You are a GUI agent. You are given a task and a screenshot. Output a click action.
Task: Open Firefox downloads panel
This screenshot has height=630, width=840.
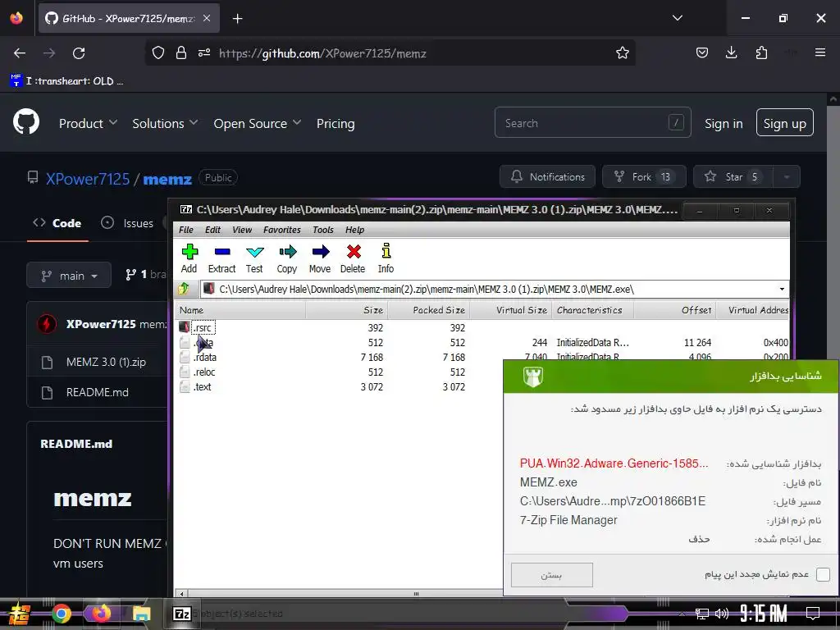pos(731,52)
